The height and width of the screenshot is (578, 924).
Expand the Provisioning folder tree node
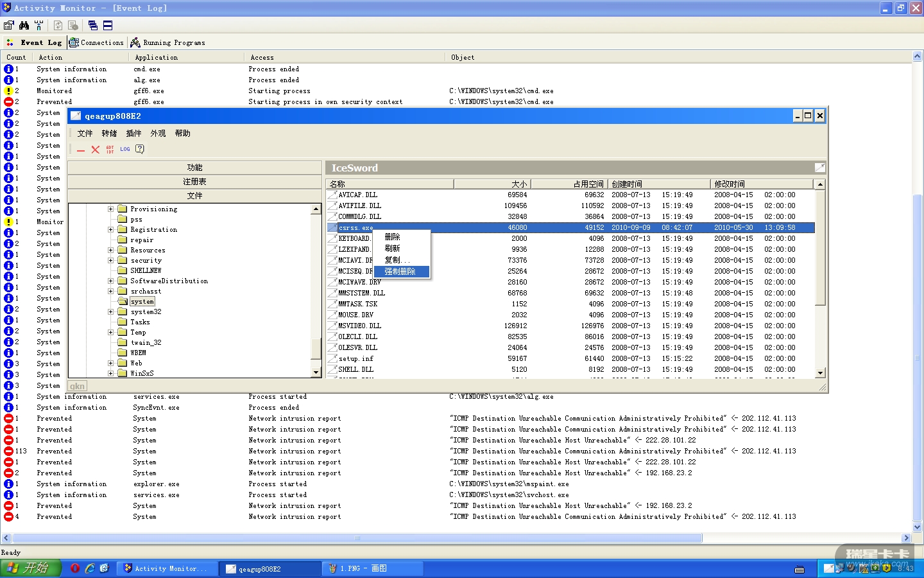(x=110, y=209)
